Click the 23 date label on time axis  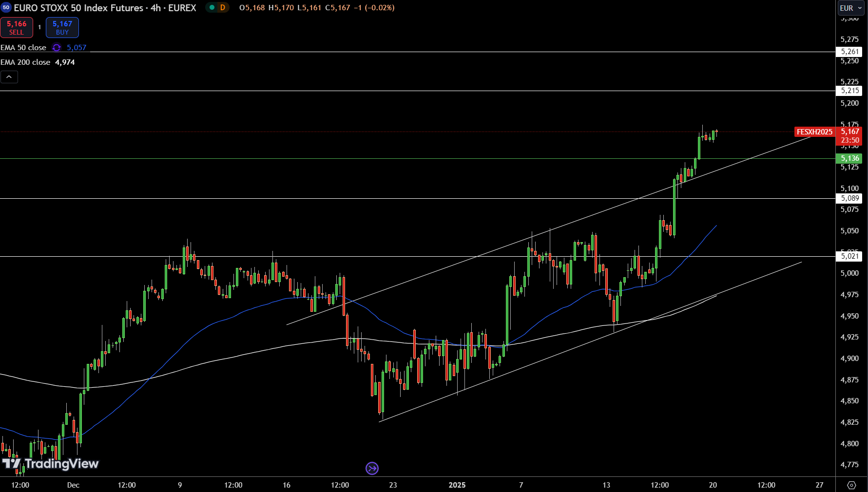(x=393, y=485)
